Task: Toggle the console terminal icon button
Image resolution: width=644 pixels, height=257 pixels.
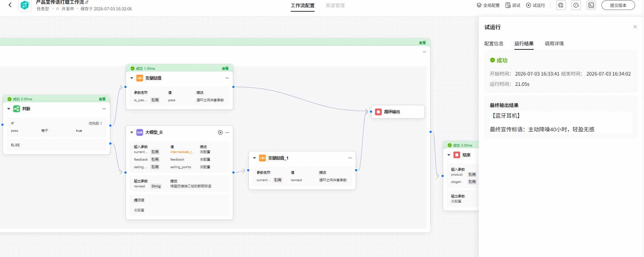Action: click(x=591, y=5)
